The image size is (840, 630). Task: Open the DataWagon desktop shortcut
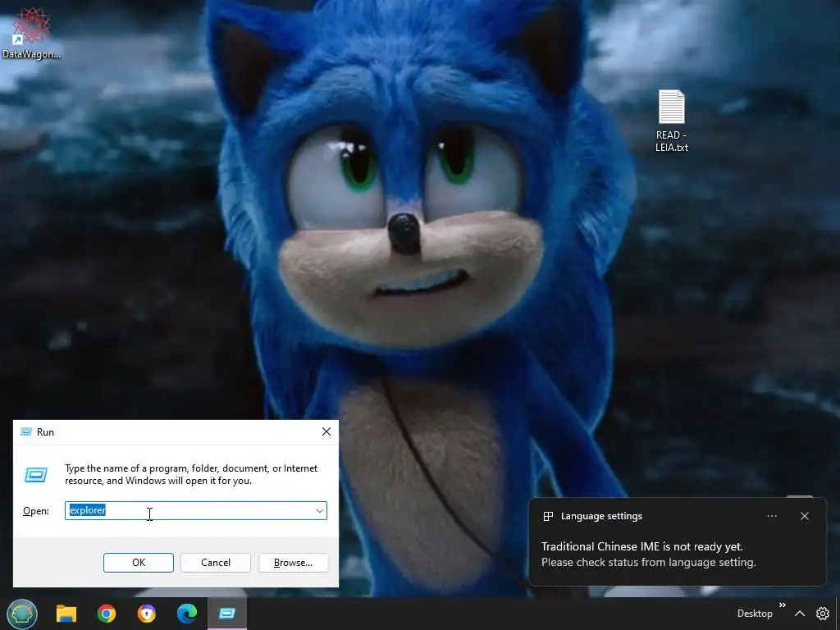coord(31,33)
